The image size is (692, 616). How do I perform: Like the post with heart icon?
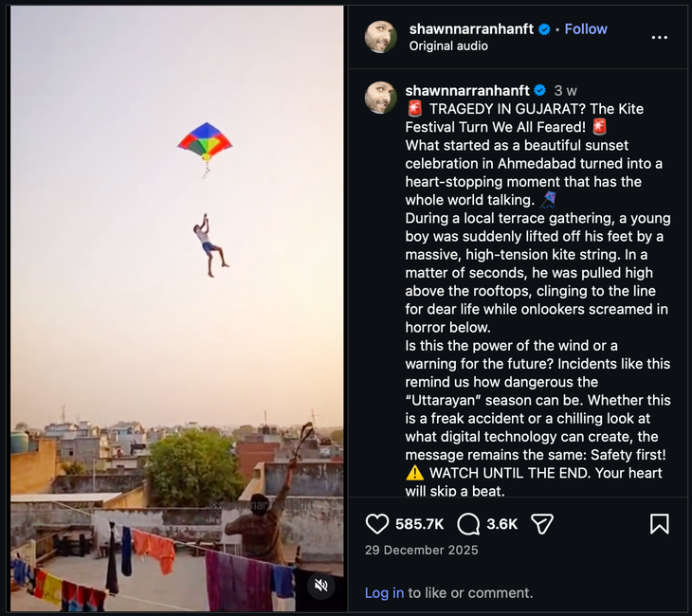tap(377, 524)
